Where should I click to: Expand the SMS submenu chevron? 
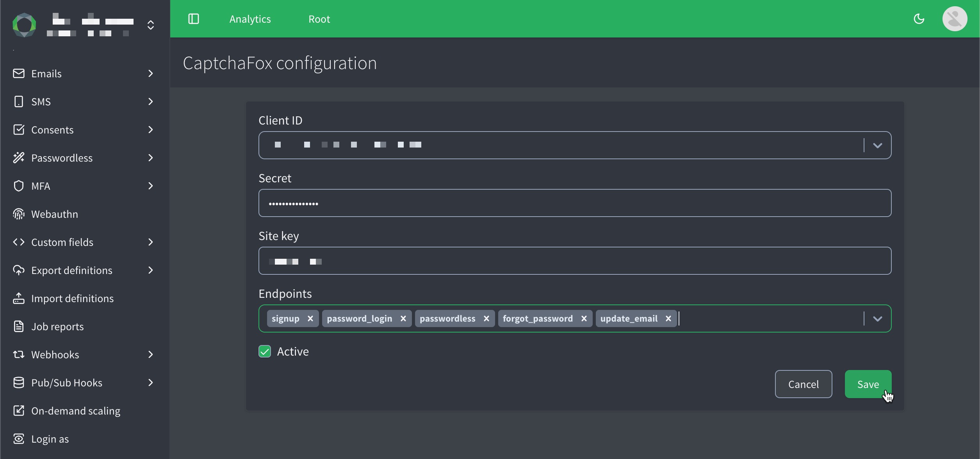[151, 101]
